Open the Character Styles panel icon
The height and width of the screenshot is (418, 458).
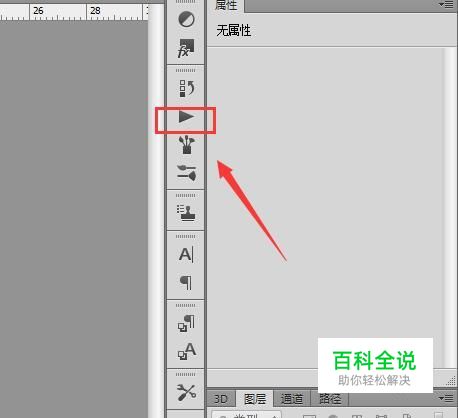click(x=186, y=351)
